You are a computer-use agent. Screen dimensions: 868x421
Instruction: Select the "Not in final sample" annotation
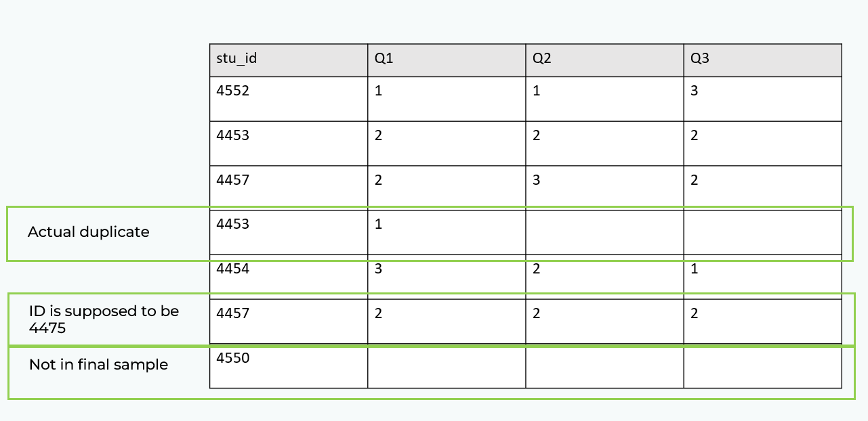(x=98, y=365)
